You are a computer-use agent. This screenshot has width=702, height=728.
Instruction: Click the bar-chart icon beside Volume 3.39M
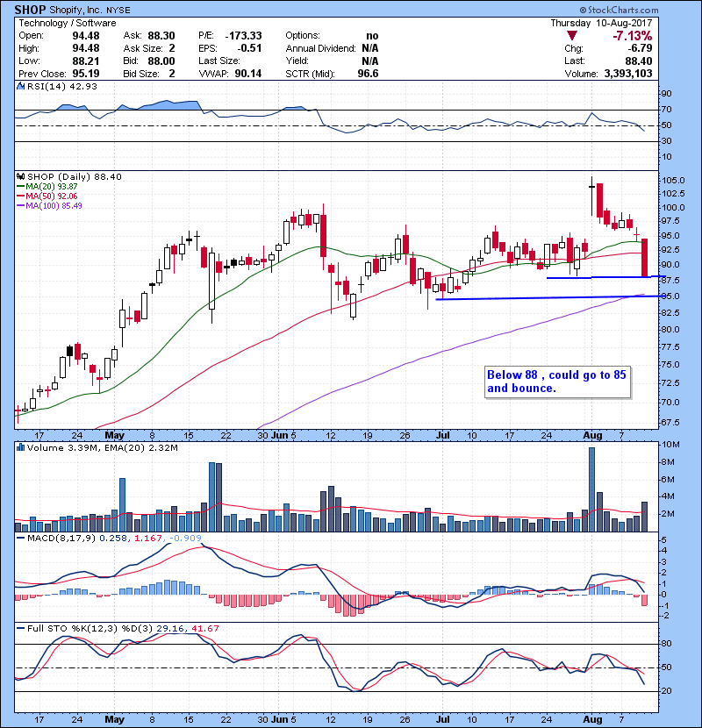(x=21, y=447)
